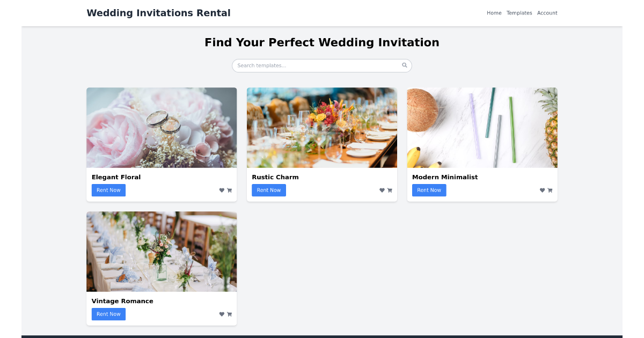The width and height of the screenshot is (644, 338).
Task: Click the cart icon on Vintage Romance
Action: [x=230, y=314]
